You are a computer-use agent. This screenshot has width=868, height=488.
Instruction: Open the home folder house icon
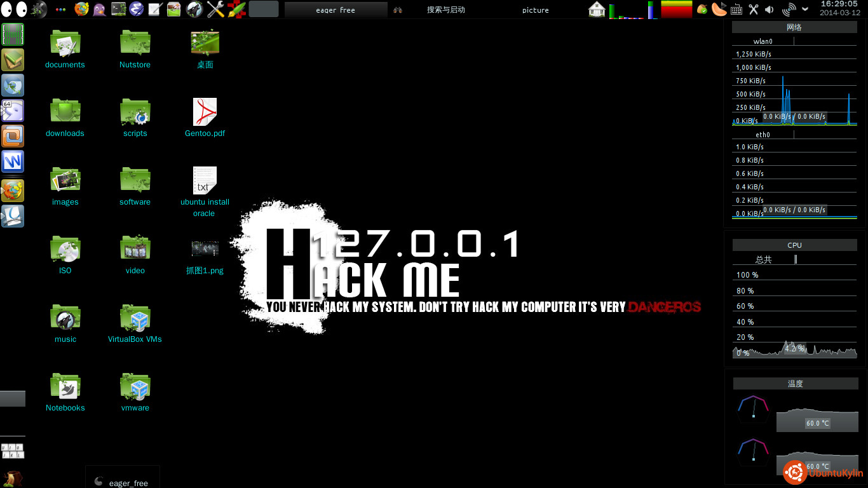click(597, 9)
